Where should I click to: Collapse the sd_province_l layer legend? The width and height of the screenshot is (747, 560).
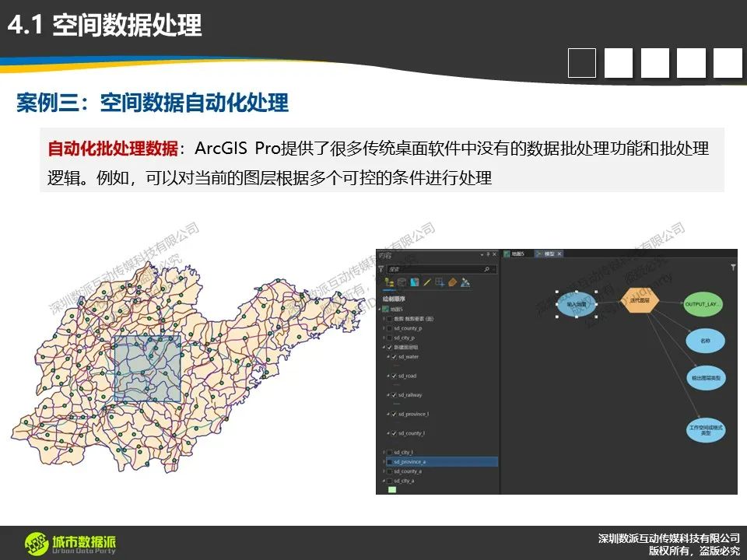388,414
